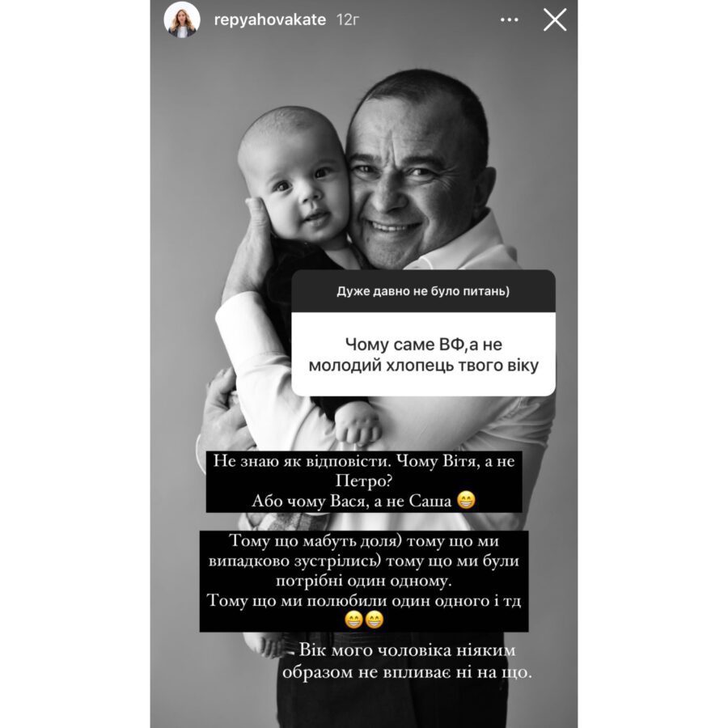Viewport: 728px width, 728px height.
Task: Tap the line 'молодий хлопець твого віку'
Action: pyautogui.click(x=423, y=366)
